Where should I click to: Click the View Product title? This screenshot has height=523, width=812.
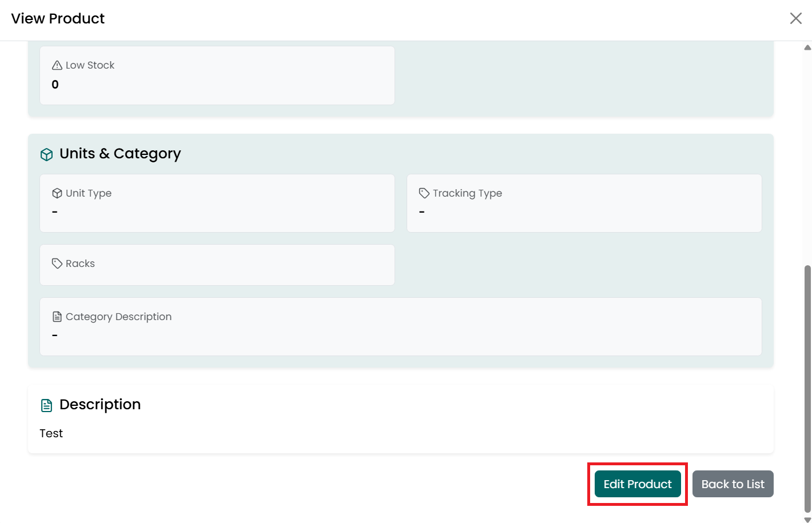58,18
